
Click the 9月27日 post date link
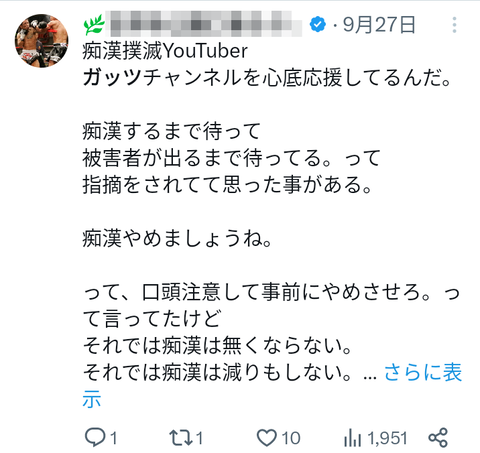click(x=379, y=25)
